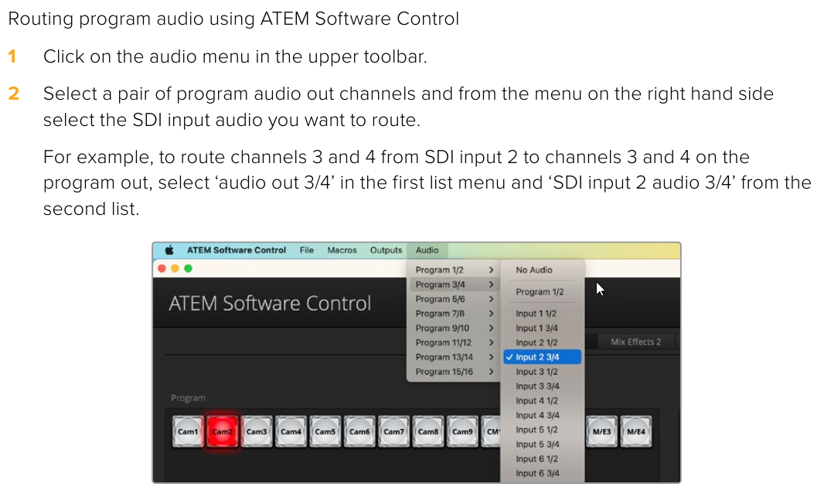Select Input 6 1/2 audio source
824x504 pixels.
tap(543, 459)
